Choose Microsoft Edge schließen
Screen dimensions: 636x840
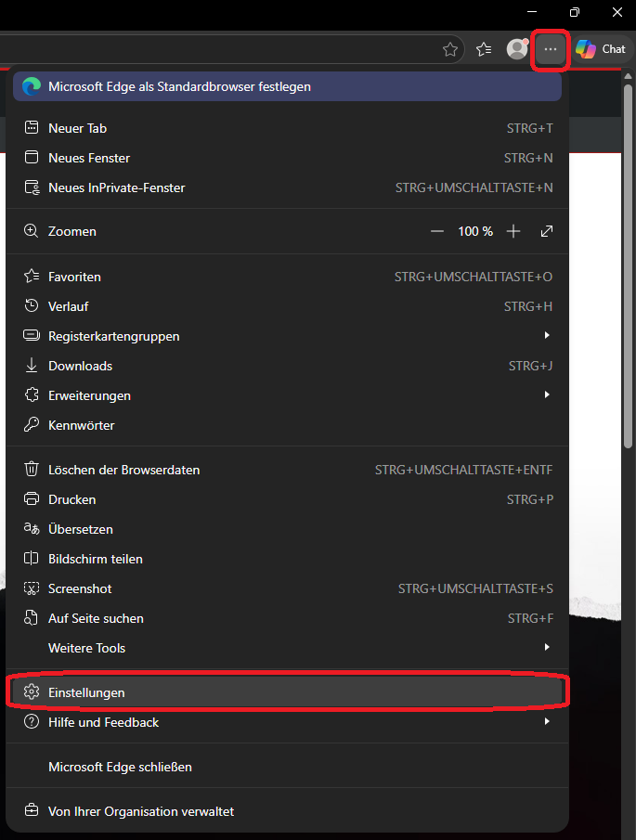(287, 767)
